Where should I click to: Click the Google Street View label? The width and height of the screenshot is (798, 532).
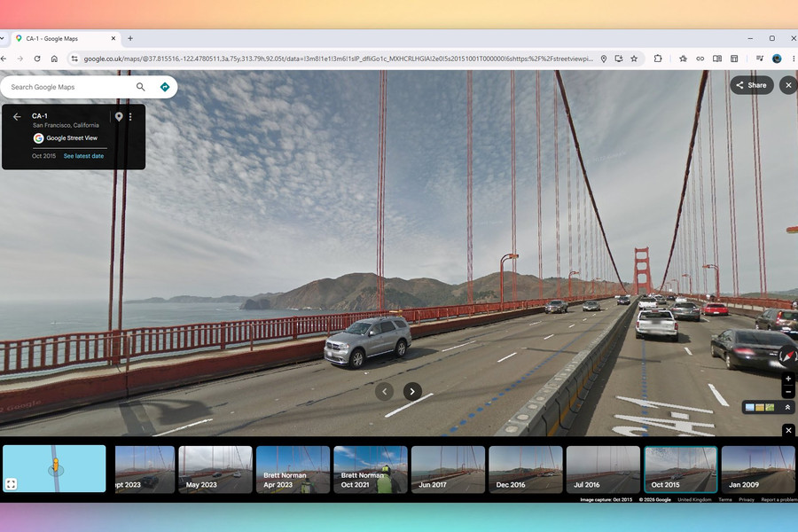72,138
